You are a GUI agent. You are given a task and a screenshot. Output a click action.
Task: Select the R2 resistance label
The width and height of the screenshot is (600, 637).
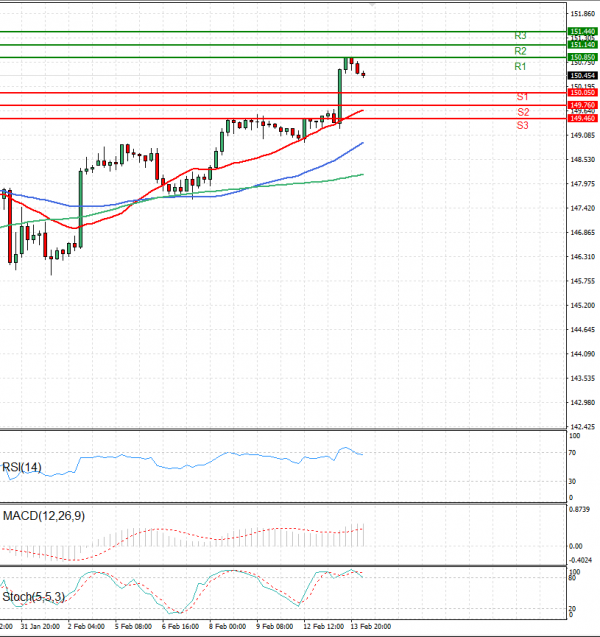coord(520,51)
